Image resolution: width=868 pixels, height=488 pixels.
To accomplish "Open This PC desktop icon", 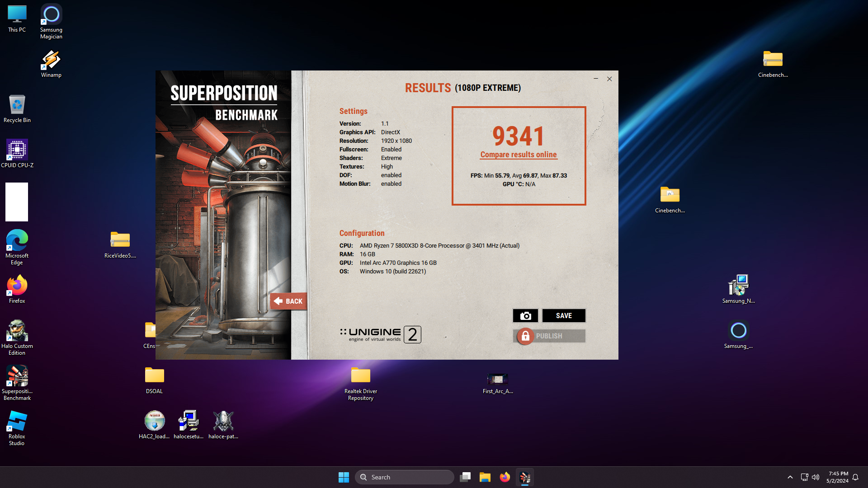I will tap(17, 19).
